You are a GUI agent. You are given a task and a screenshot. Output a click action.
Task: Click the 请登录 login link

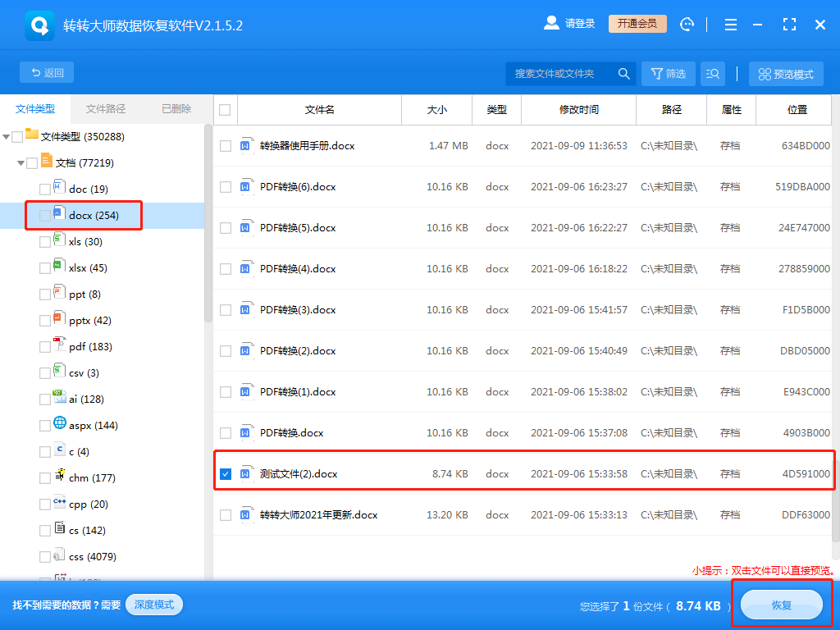pos(580,24)
